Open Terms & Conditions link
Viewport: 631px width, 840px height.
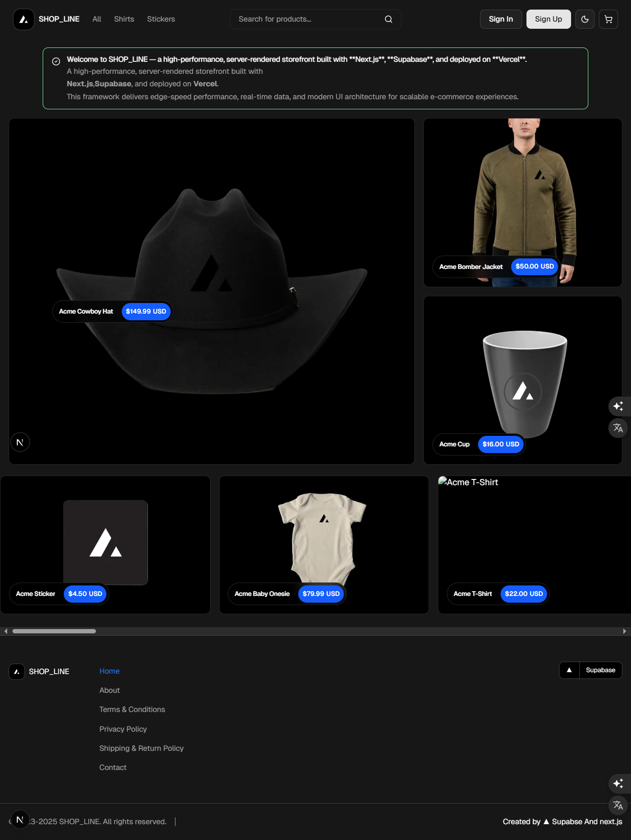click(x=132, y=710)
